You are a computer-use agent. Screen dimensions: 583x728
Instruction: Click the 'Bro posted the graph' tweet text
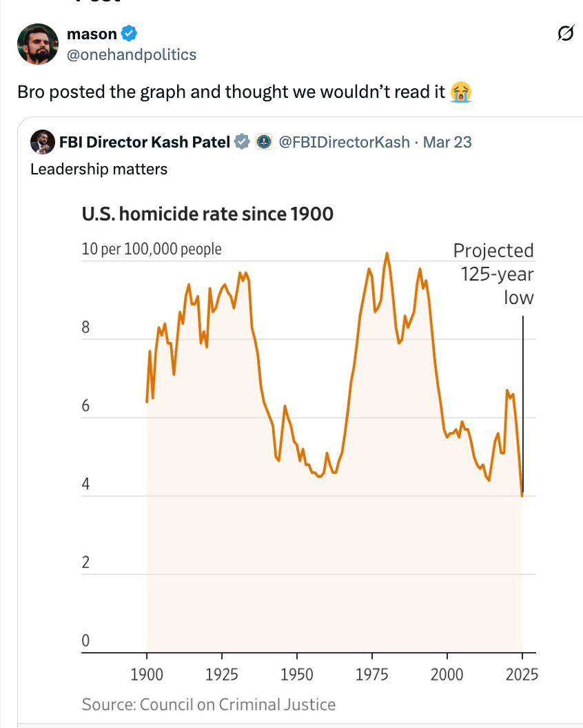click(x=236, y=92)
